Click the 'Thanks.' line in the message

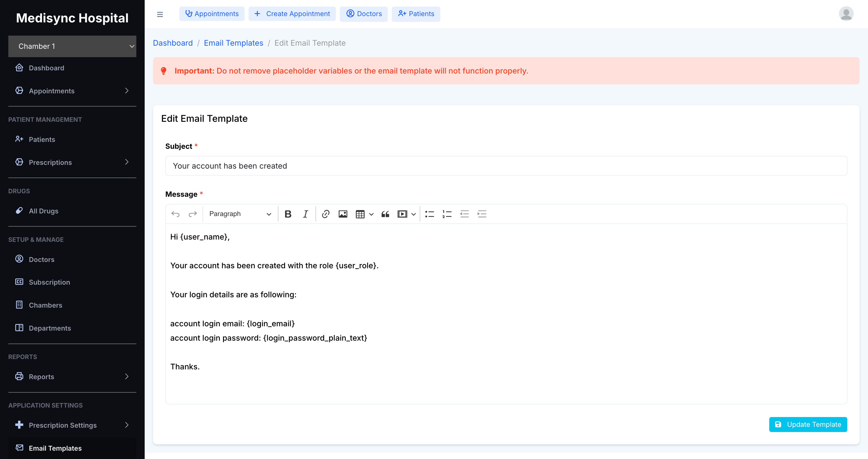[185, 367]
